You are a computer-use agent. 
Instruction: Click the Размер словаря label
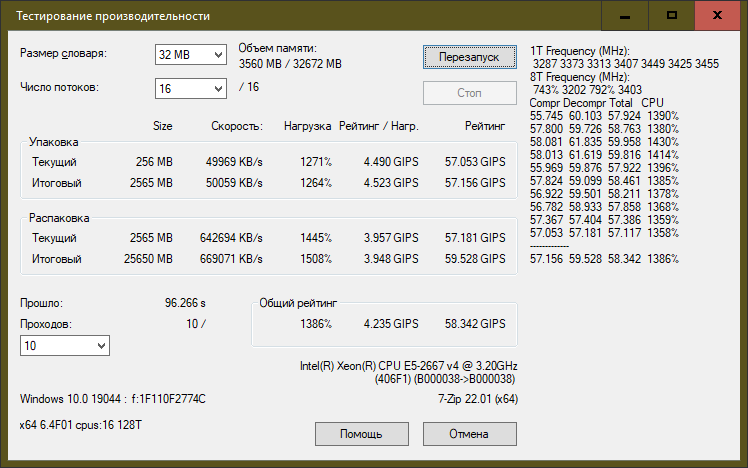(x=63, y=53)
